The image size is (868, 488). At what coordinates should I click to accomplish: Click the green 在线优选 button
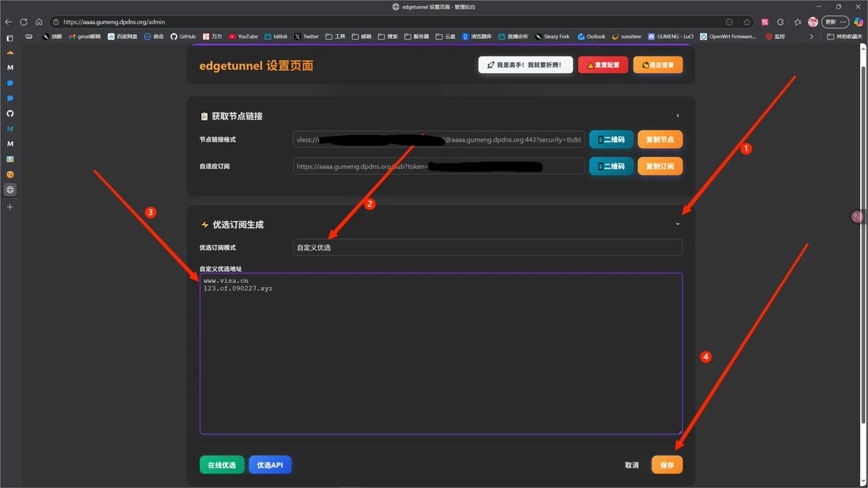(x=222, y=465)
